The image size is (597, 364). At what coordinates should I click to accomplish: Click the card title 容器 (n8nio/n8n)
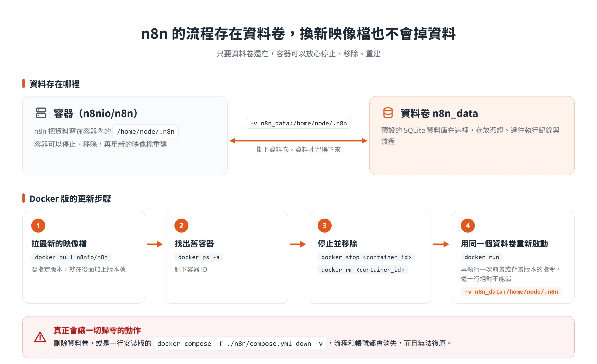[96, 113]
